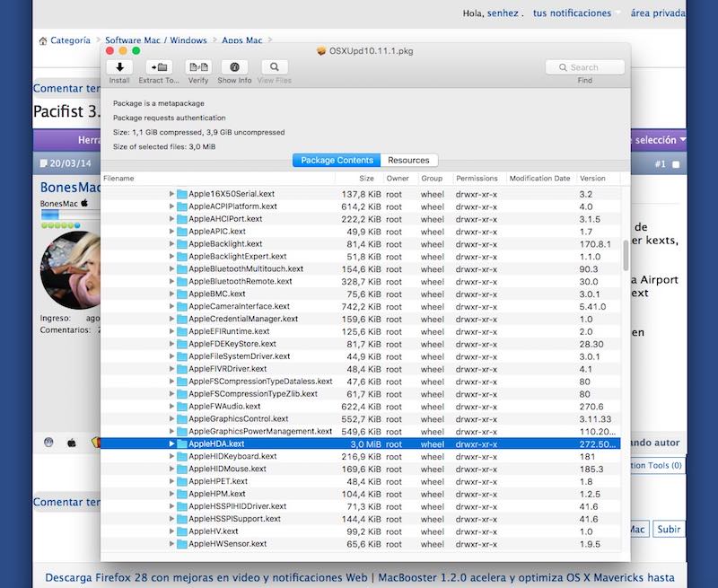Click the AppleAHCIPort.kext folder icon

(x=182, y=219)
